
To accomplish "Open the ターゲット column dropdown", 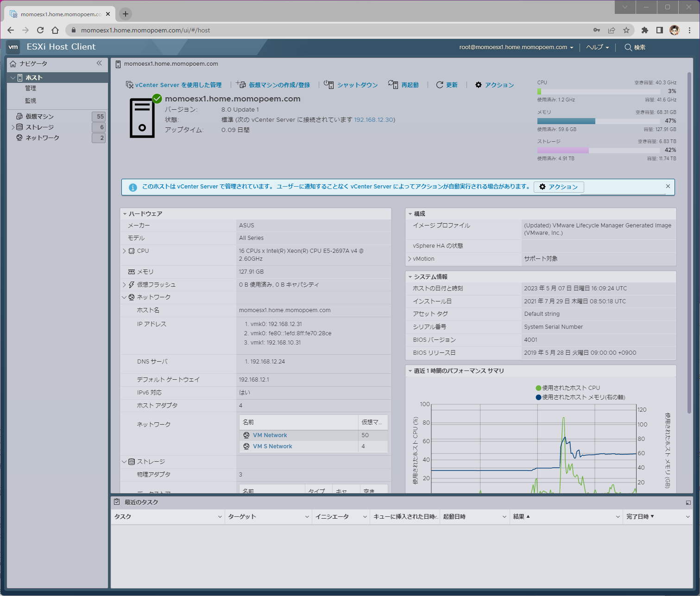I will point(307,517).
